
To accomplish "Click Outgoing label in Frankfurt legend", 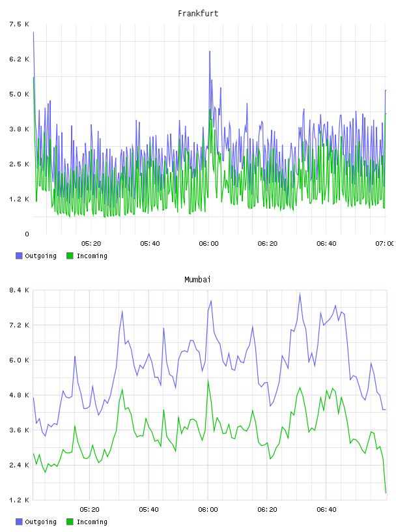I will click(x=40, y=256).
